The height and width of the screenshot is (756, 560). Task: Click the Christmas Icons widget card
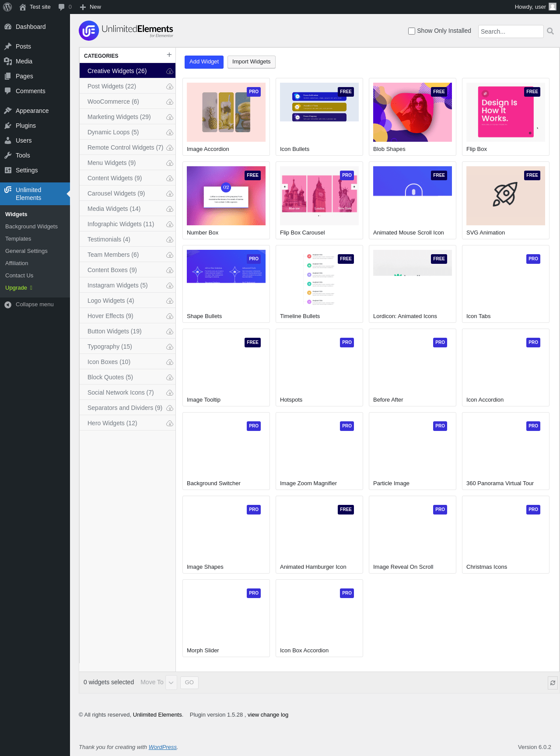click(x=506, y=535)
